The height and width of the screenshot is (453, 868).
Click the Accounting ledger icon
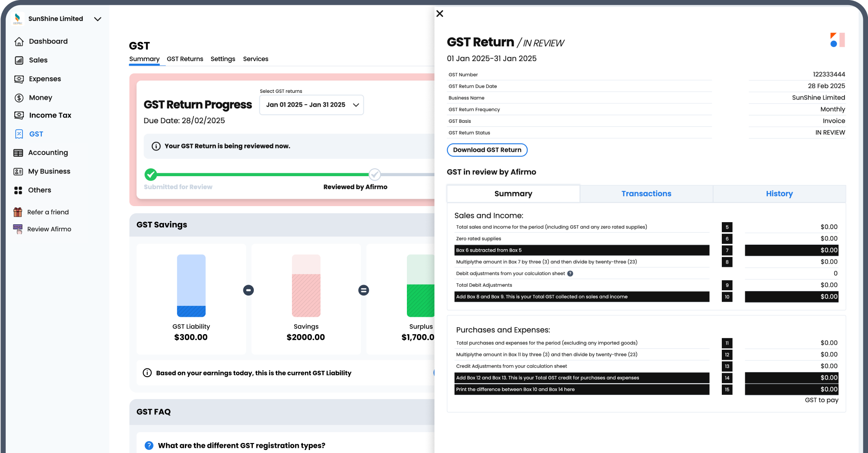pyautogui.click(x=18, y=153)
